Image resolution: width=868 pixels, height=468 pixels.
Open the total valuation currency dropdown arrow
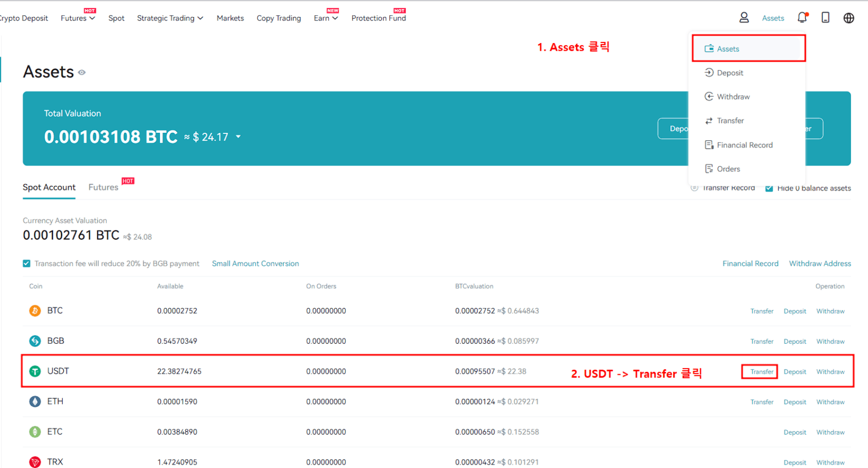(x=238, y=137)
